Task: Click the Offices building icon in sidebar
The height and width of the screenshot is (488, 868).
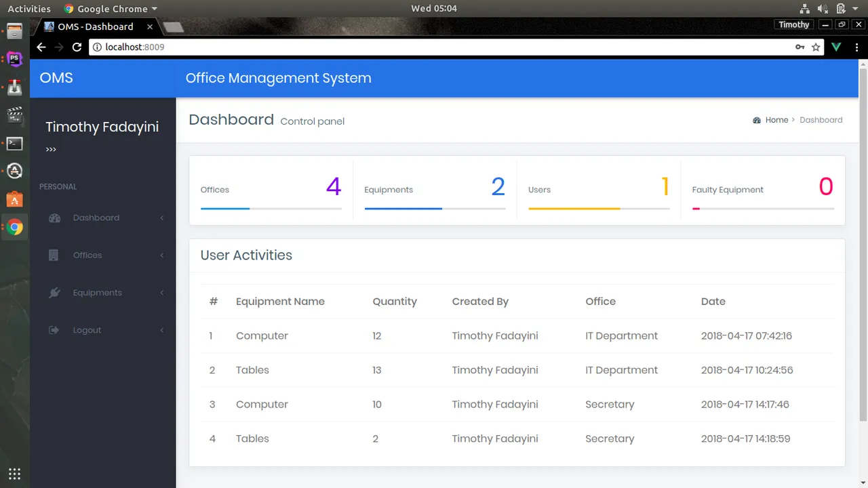Action: [x=54, y=256]
